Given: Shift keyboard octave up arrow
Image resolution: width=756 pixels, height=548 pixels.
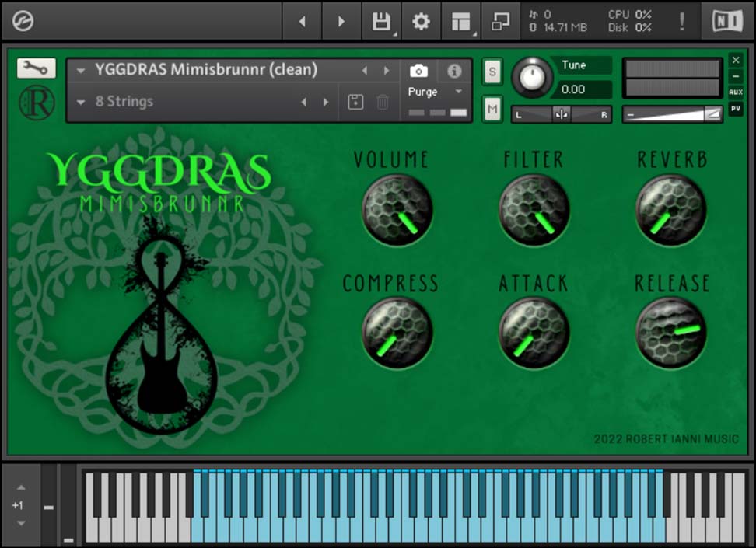Looking at the screenshot, I should pyautogui.click(x=21, y=487).
